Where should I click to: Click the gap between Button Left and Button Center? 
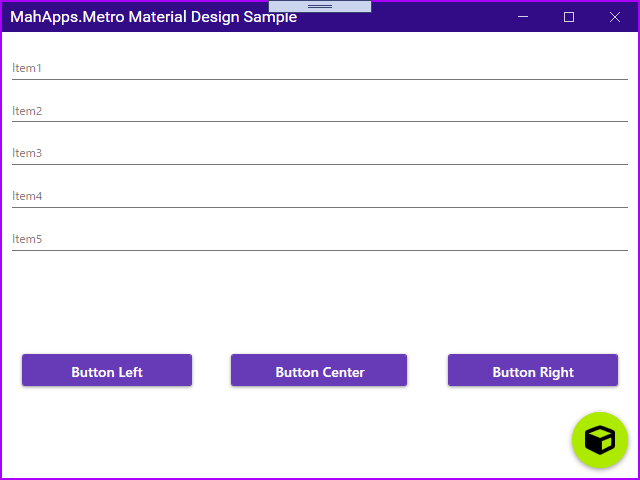211,370
